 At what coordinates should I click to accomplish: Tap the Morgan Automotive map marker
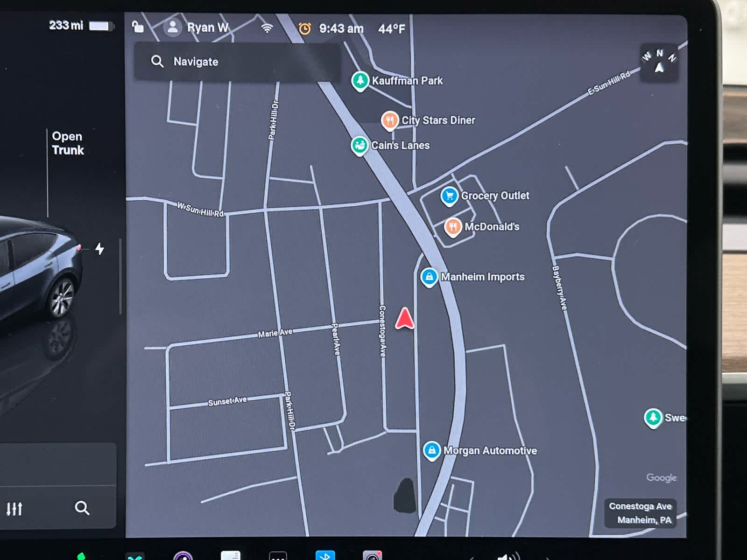pyautogui.click(x=432, y=450)
